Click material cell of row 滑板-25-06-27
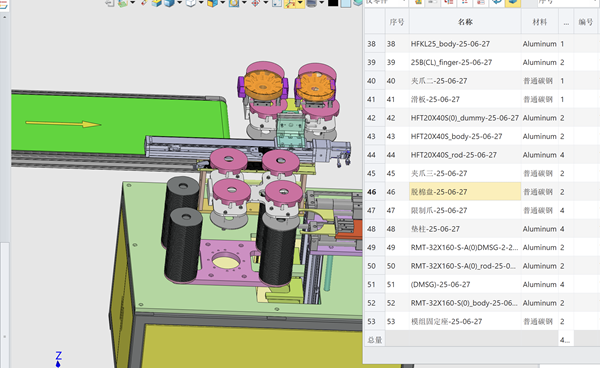This screenshot has width=600, height=368. coord(540,99)
